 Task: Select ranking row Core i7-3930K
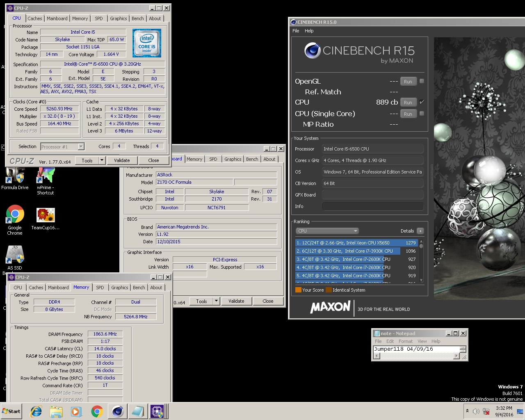click(356, 251)
